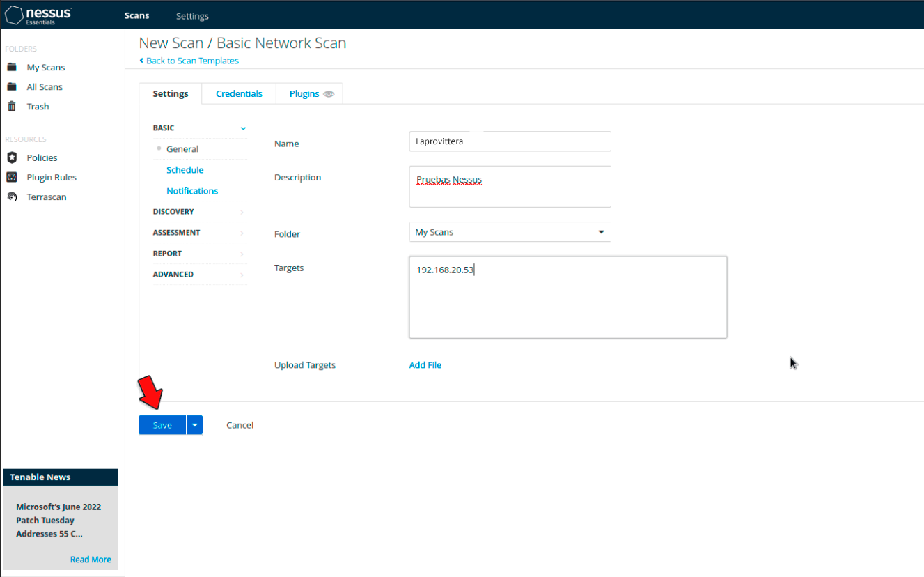The width and height of the screenshot is (924, 577).
Task: Open Terrascan in the sidebar
Action: click(47, 197)
